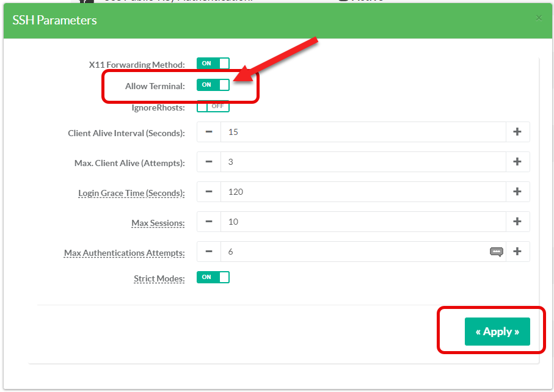This screenshot has width=554, height=392.
Task: Increase Max. Client Alive attempts plus icon
Action: (517, 162)
